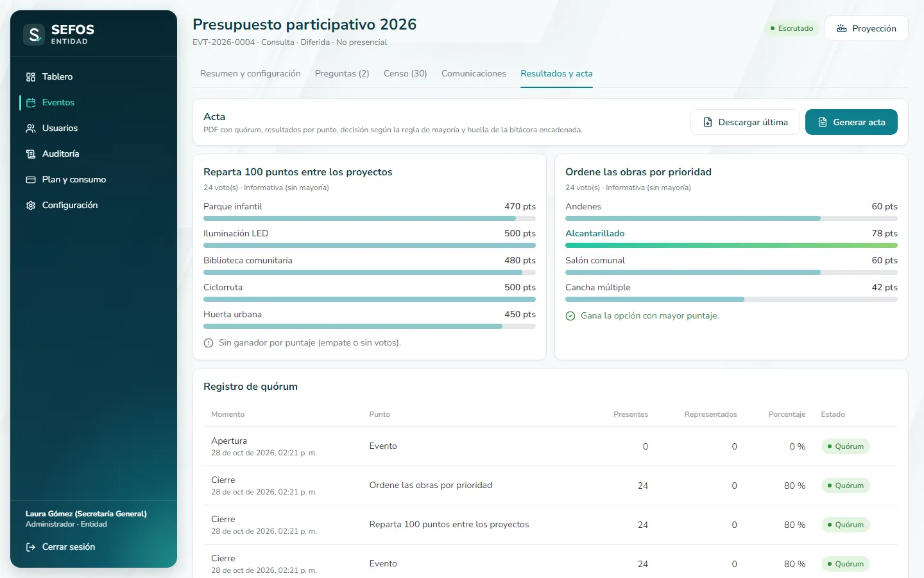
Task: Click the check icon beside Gana la opción
Action: point(570,316)
